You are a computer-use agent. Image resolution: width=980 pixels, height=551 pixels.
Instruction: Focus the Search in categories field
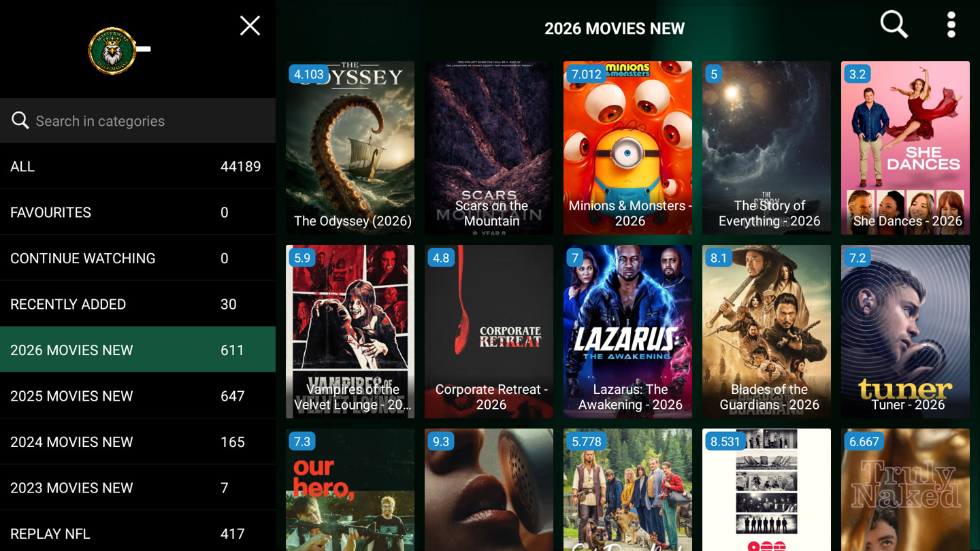coord(137,120)
